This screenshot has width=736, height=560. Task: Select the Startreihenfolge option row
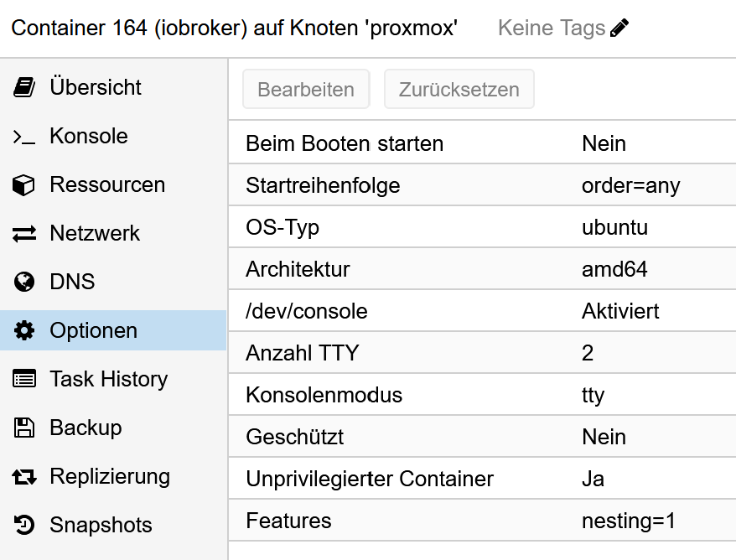click(x=482, y=185)
